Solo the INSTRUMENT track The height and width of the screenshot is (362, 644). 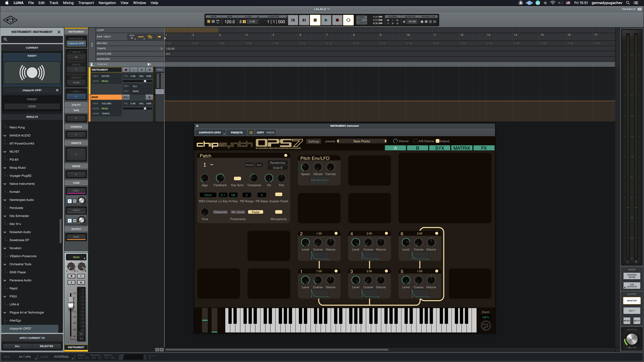coord(142,70)
